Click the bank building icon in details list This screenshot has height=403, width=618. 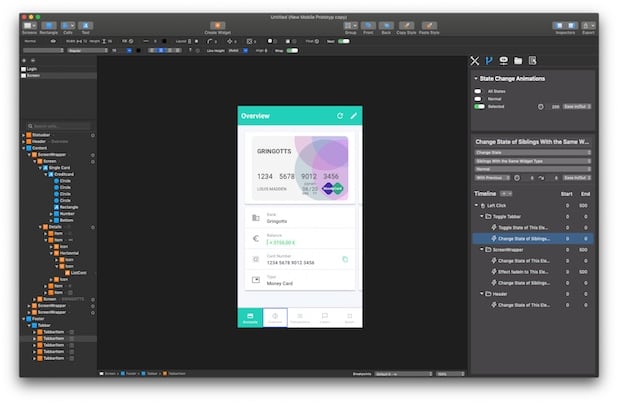click(256, 218)
